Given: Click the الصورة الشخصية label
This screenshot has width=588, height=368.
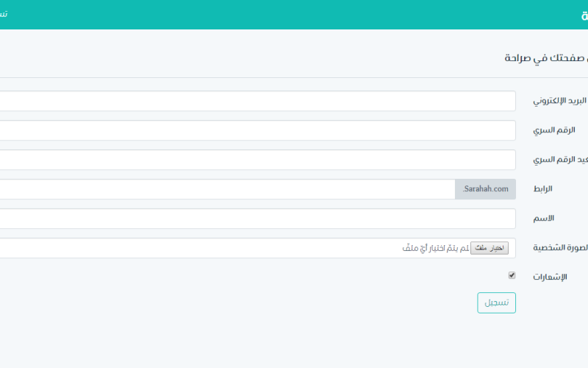Looking at the screenshot, I should (562, 248).
